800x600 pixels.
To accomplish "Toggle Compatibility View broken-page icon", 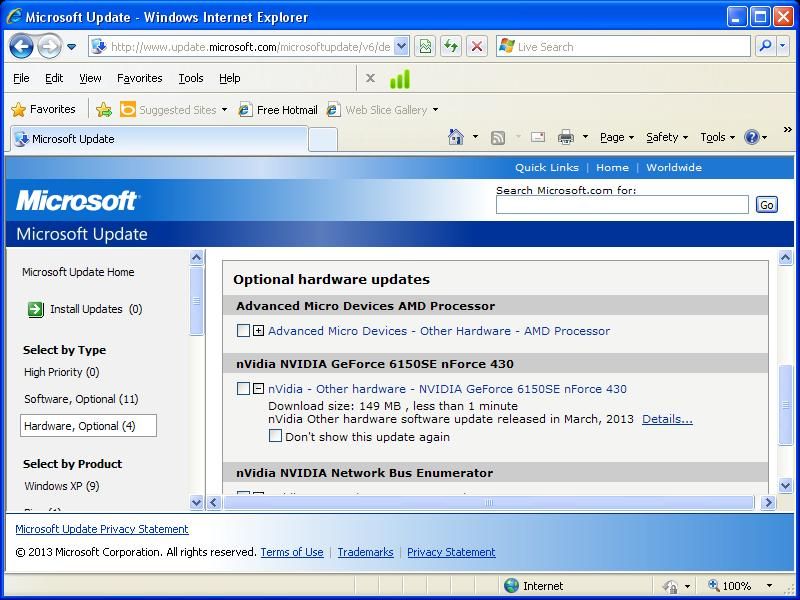I will tap(425, 47).
